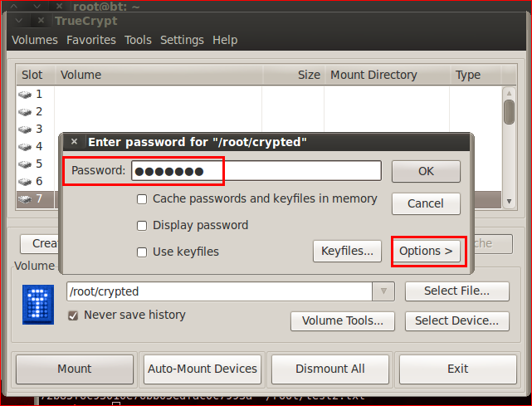Viewport: 532px width, 406px height.
Task: Open the Keyfiles... dialog
Action: pos(347,252)
